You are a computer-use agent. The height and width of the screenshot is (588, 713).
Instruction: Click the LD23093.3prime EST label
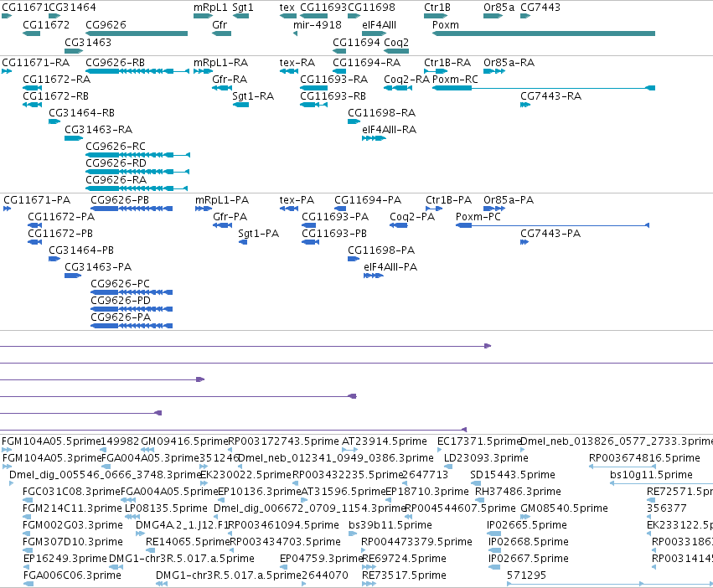(486, 457)
